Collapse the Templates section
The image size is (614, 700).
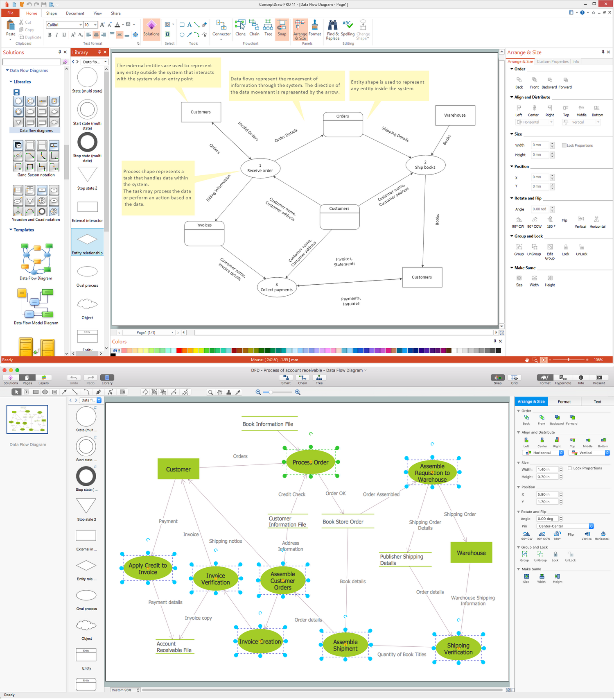(11, 230)
